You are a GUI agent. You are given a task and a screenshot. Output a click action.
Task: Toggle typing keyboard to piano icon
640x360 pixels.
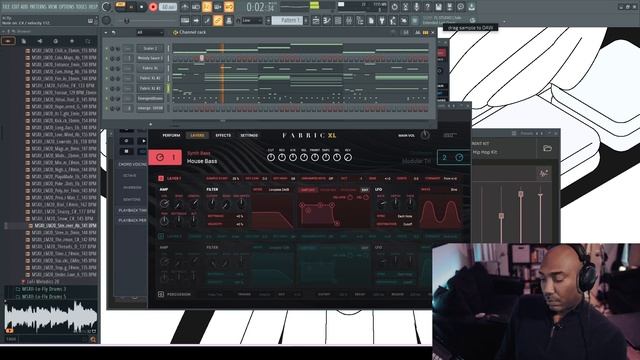coord(185,20)
